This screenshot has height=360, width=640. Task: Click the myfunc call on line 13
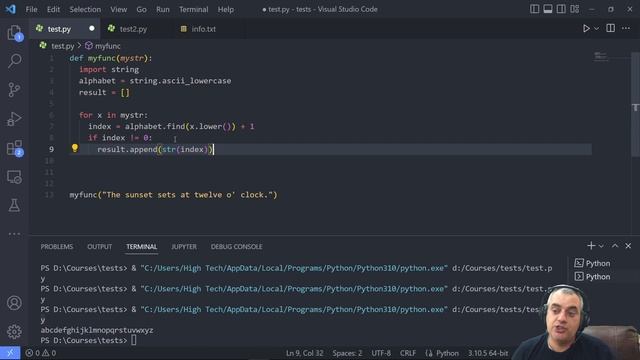173,195
